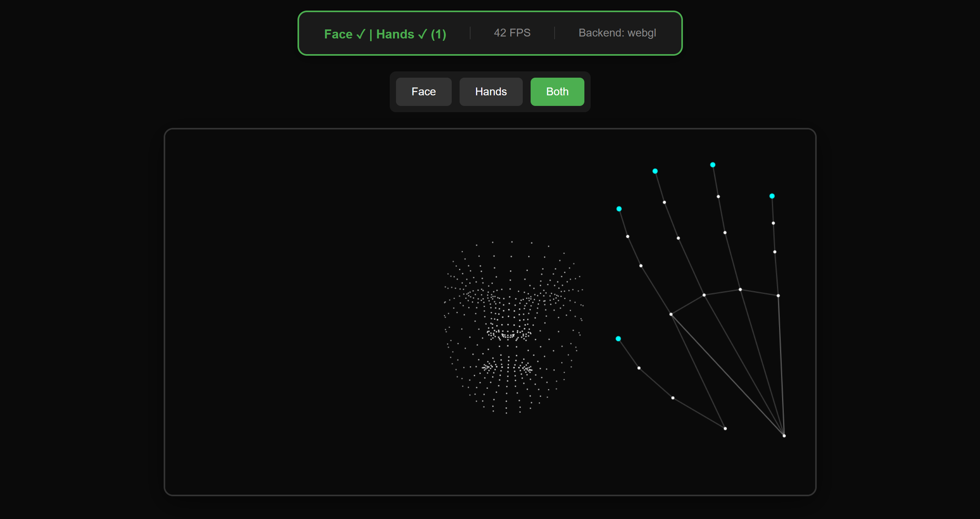The height and width of the screenshot is (519, 980).
Task: Click the cyan thumb tip landmark
Action: pyautogui.click(x=618, y=339)
